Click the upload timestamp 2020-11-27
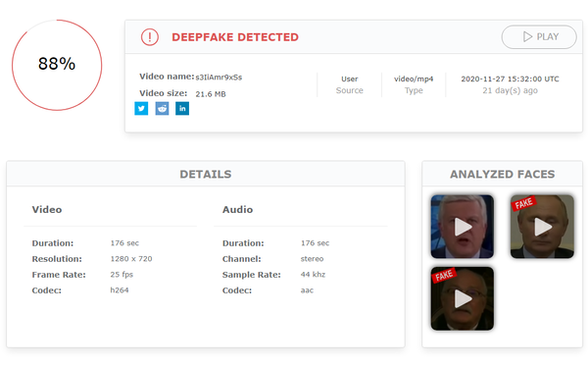The width and height of the screenshot is (588, 368). tap(510, 79)
